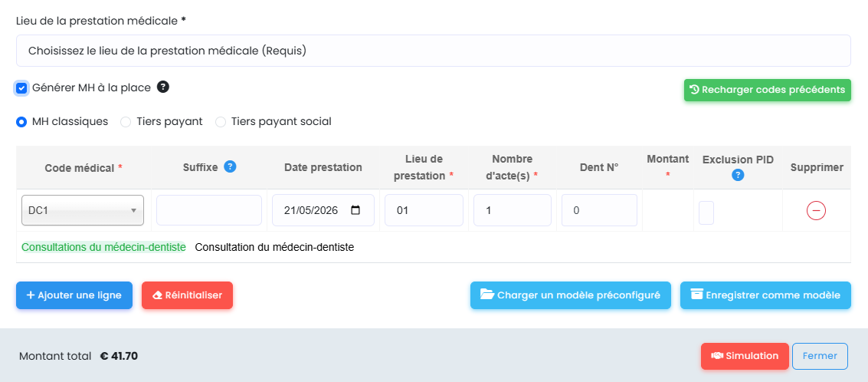Viewport: 868px width, 382px height.
Task: Click the Exclusion PID info icon
Action: (x=737, y=175)
